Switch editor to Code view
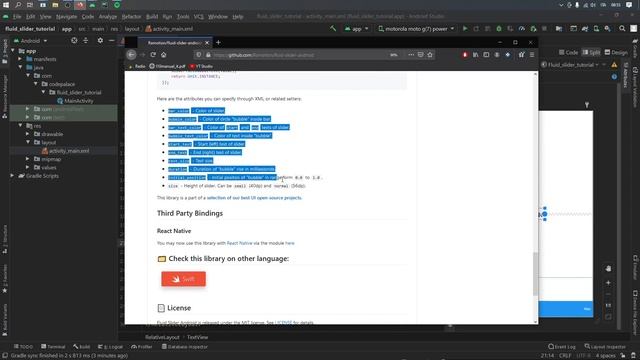The image size is (640, 360). (x=569, y=52)
